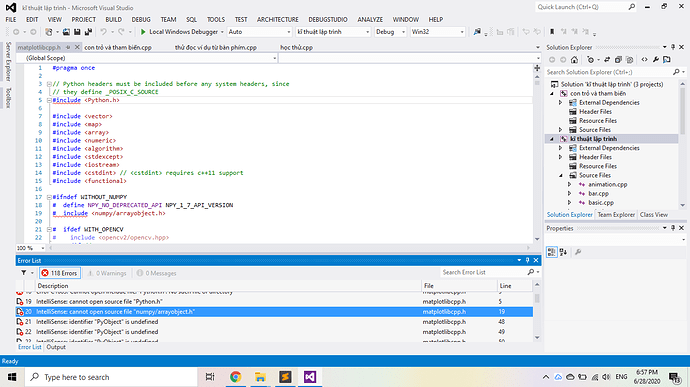
Task: Pin the Solution Explorer panel
Action: pos(673,47)
